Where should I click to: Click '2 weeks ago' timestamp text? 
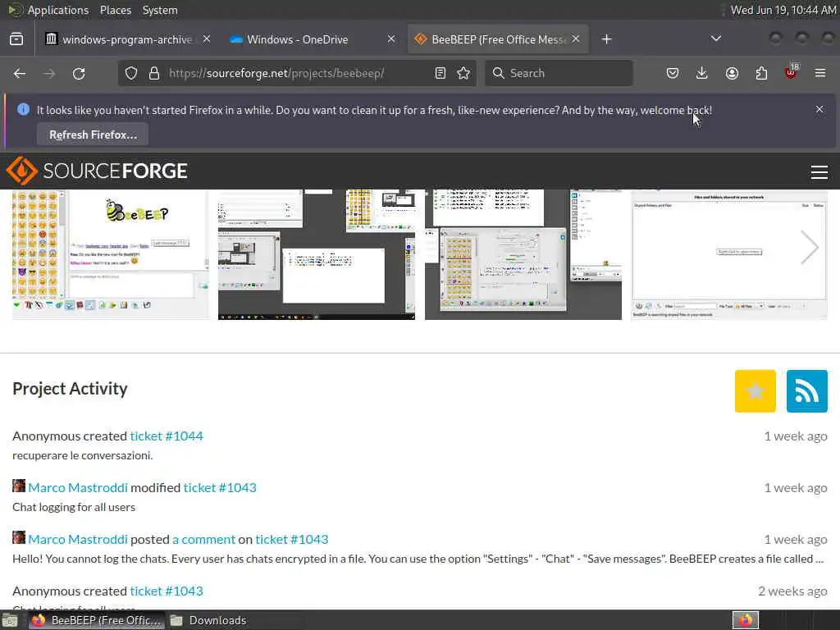pyautogui.click(x=792, y=591)
